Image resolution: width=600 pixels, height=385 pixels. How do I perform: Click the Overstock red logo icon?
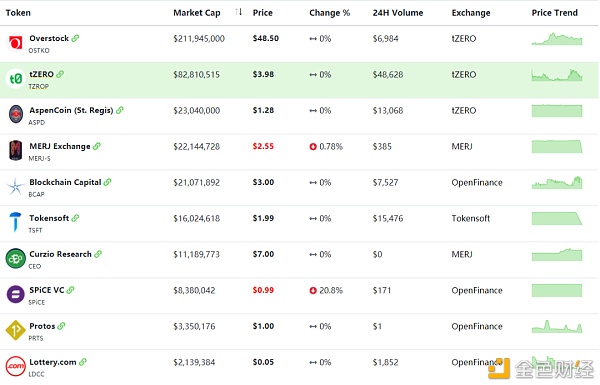(16, 43)
